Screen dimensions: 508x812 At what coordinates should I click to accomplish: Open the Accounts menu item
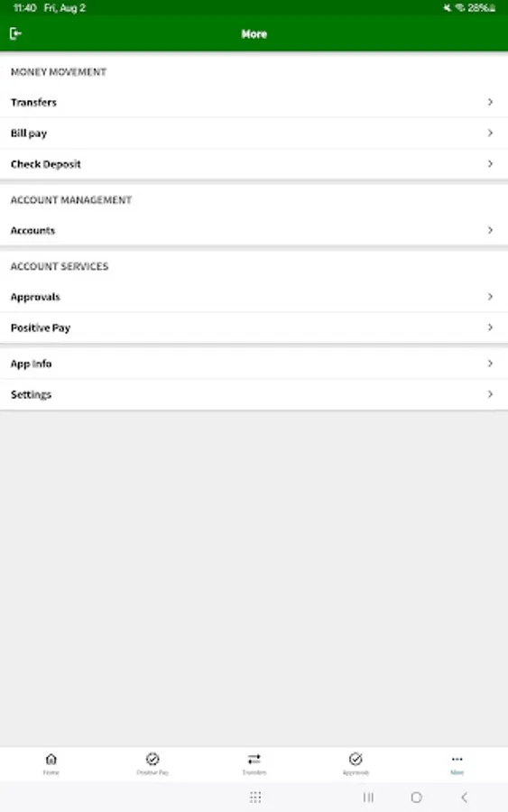tap(254, 230)
